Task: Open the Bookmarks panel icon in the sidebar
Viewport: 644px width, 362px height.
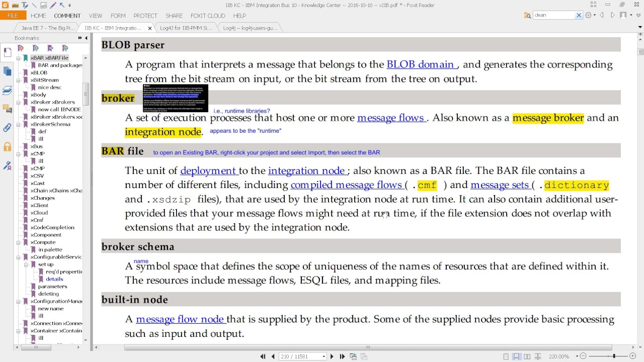Action: (x=7, y=52)
